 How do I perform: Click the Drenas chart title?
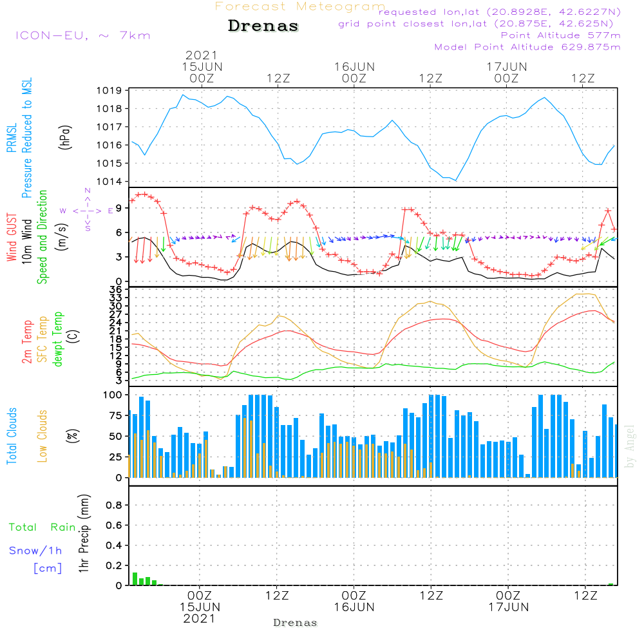pos(263,26)
